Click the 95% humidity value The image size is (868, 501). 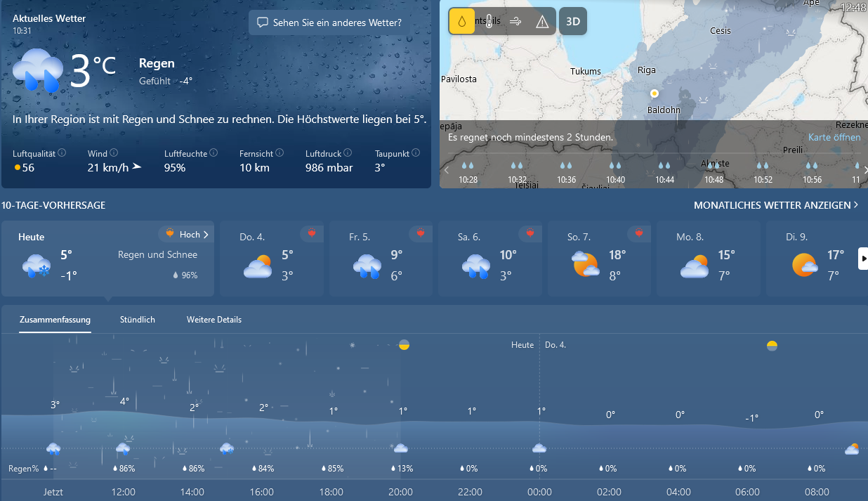175,167
